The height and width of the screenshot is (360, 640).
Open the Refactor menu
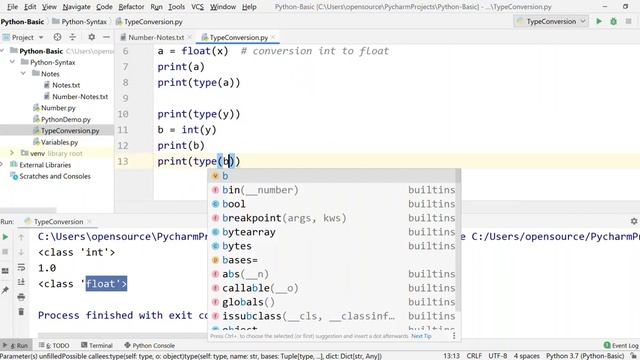pyautogui.click(x=131, y=7)
